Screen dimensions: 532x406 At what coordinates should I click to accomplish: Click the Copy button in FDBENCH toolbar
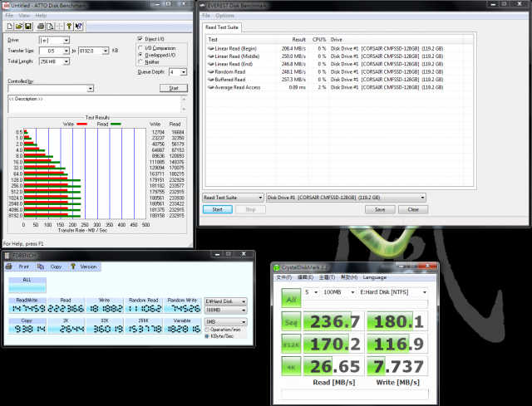[x=50, y=267]
